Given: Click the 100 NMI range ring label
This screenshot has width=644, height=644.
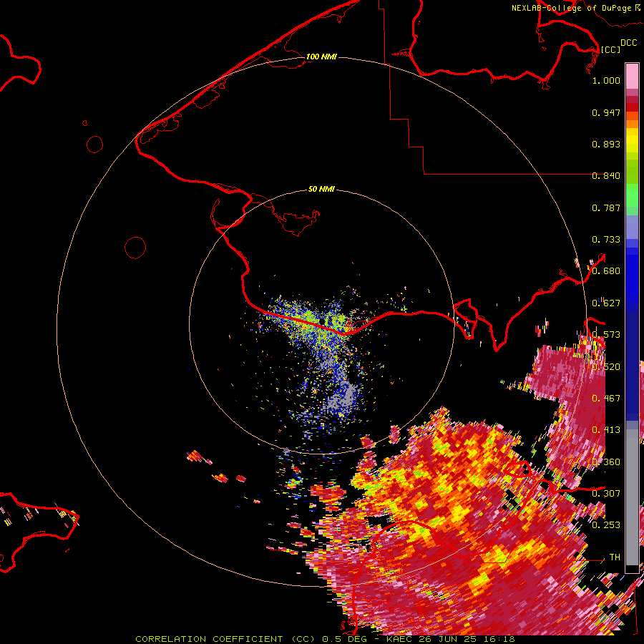Looking at the screenshot, I should point(321,57).
